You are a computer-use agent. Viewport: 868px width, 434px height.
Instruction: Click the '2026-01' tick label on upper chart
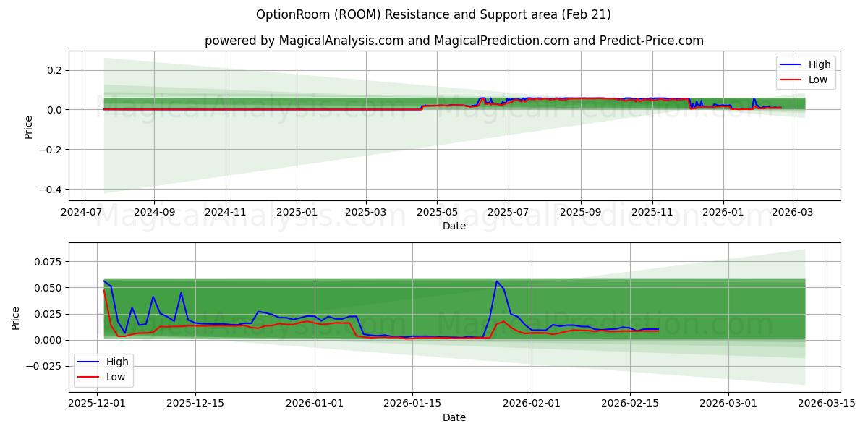[x=723, y=213]
